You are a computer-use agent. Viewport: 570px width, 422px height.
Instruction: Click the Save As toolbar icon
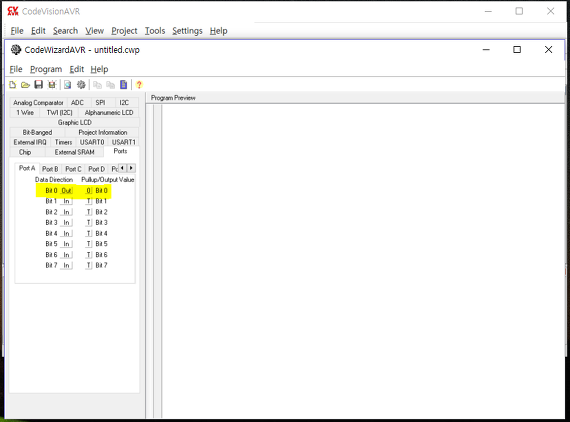pyautogui.click(x=52, y=85)
